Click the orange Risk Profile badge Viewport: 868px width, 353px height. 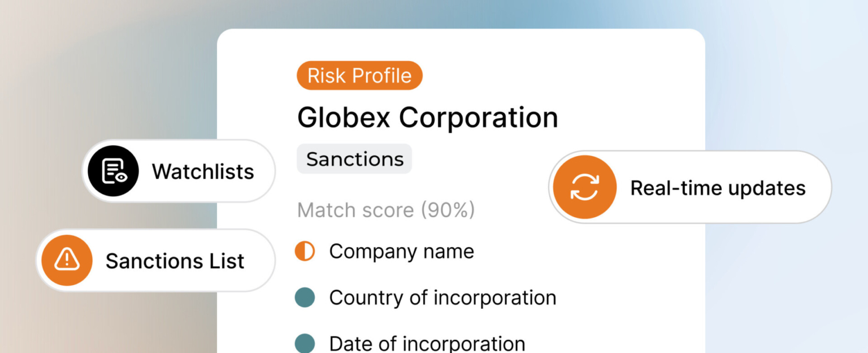(x=359, y=76)
